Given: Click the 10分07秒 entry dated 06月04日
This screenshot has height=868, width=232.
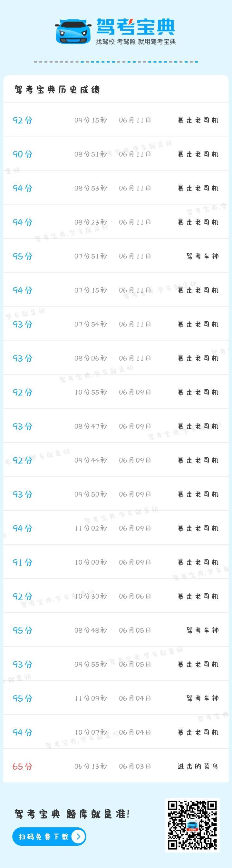Looking at the screenshot, I should (91, 733).
